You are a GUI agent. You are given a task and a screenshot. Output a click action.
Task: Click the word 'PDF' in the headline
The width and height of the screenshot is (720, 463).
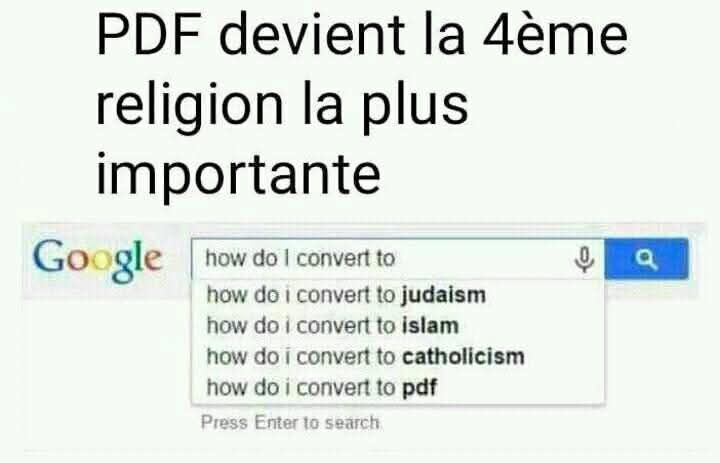[x=149, y=36]
